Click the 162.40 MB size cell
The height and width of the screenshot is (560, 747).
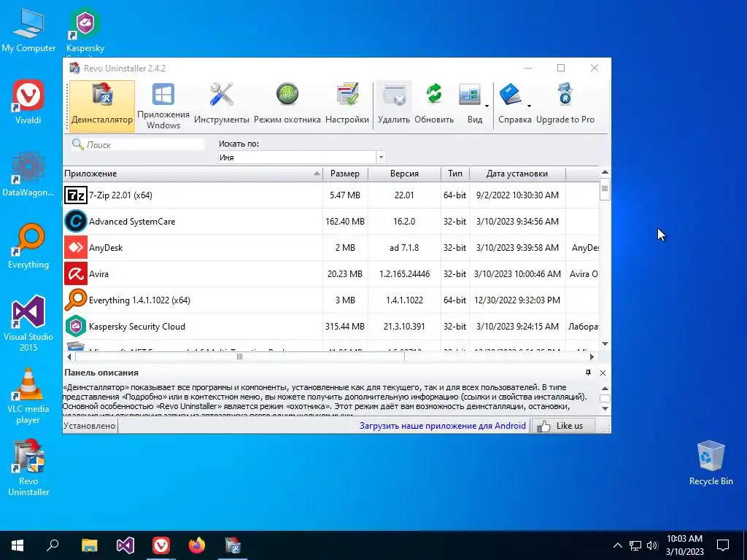tap(345, 222)
